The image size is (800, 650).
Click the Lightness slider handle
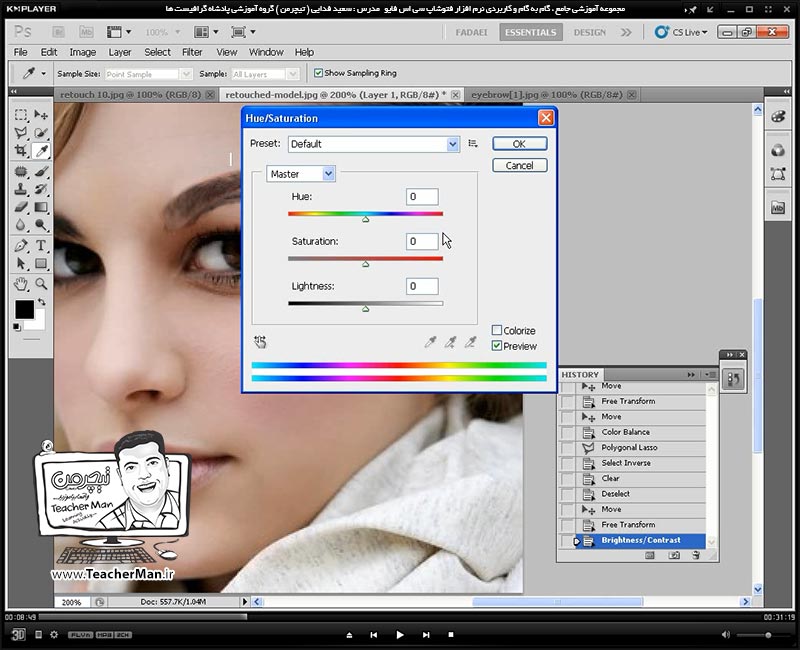(365, 309)
